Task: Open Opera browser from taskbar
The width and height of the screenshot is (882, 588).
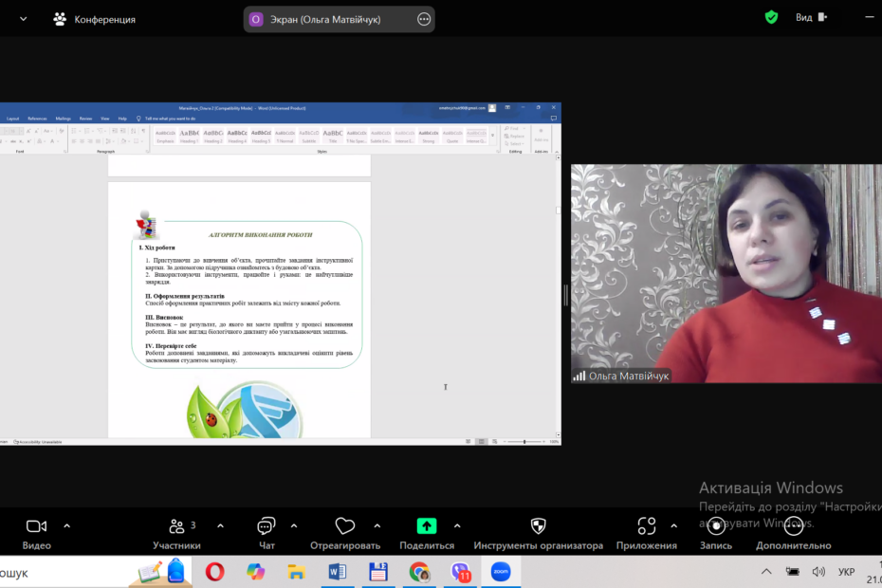Action: pyautogui.click(x=215, y=572)
